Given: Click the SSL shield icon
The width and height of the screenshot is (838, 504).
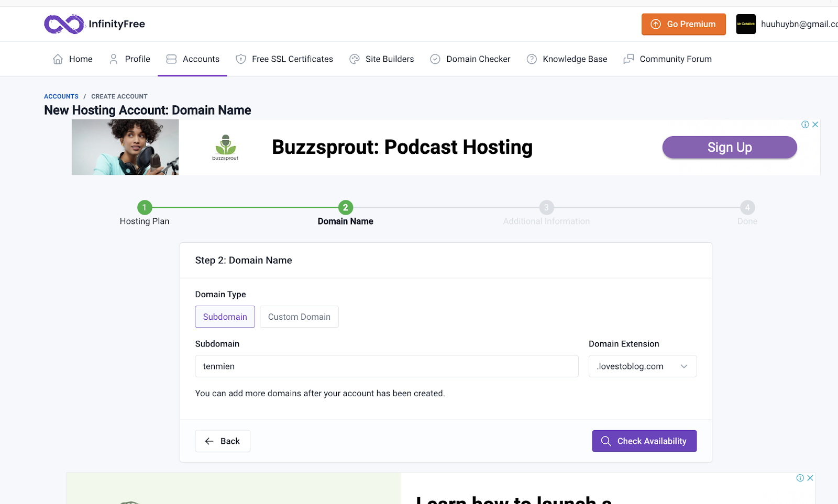Looking at the screenshot, I should (241, 59).
